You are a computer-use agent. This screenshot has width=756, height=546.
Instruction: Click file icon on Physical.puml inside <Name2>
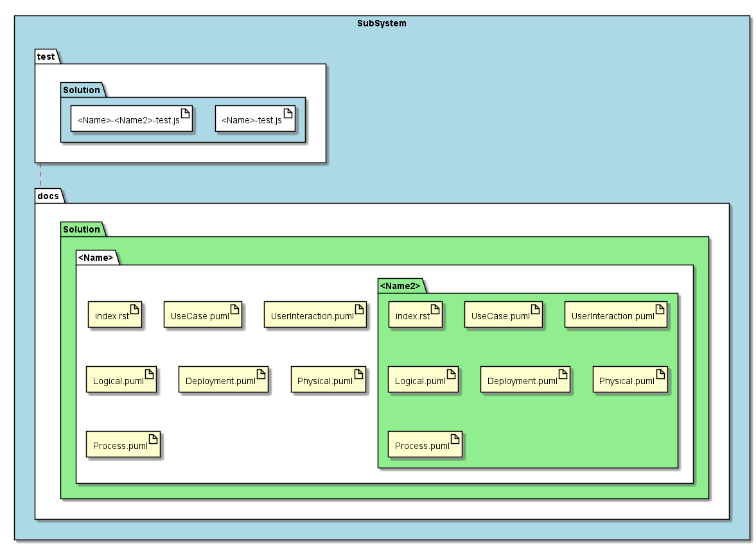point(660,374)
